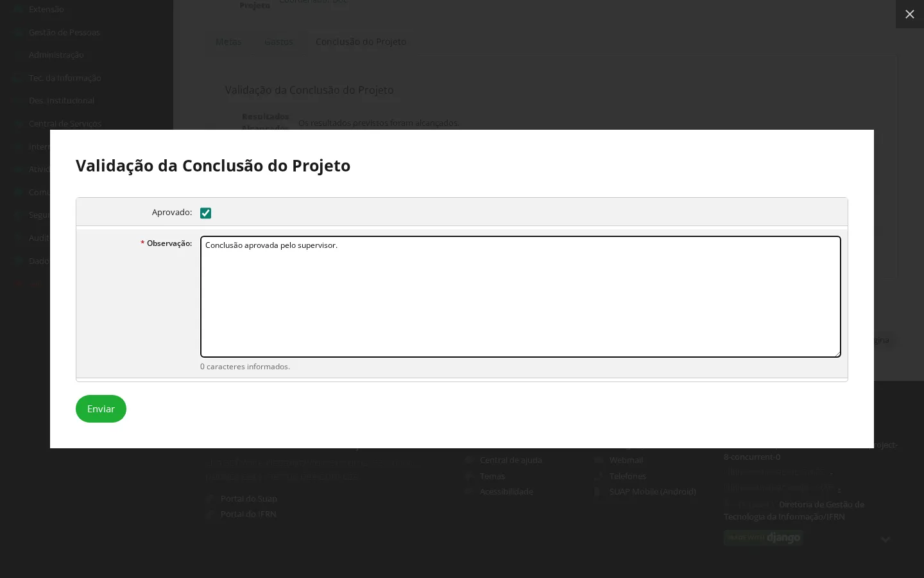
Task: Click the Central de Serviços sidebar icon
Action: pyautogui.click(x=17, y=124)
